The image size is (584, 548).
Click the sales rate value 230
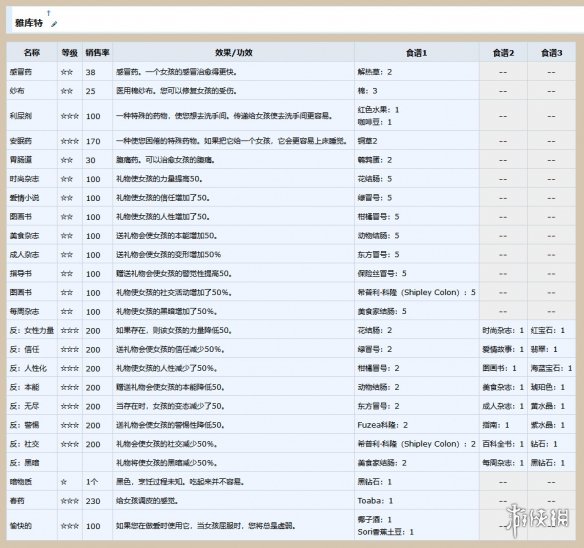93,501
